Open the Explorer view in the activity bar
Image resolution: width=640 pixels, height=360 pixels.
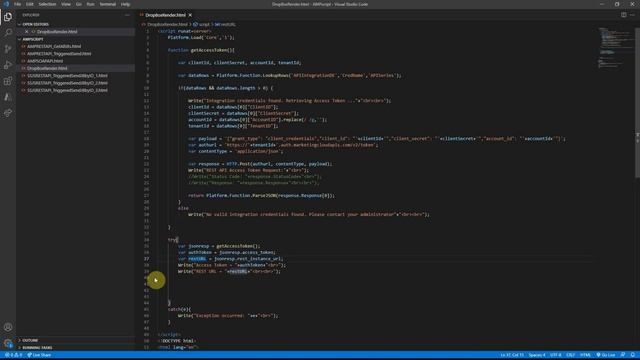coord(8,17)
